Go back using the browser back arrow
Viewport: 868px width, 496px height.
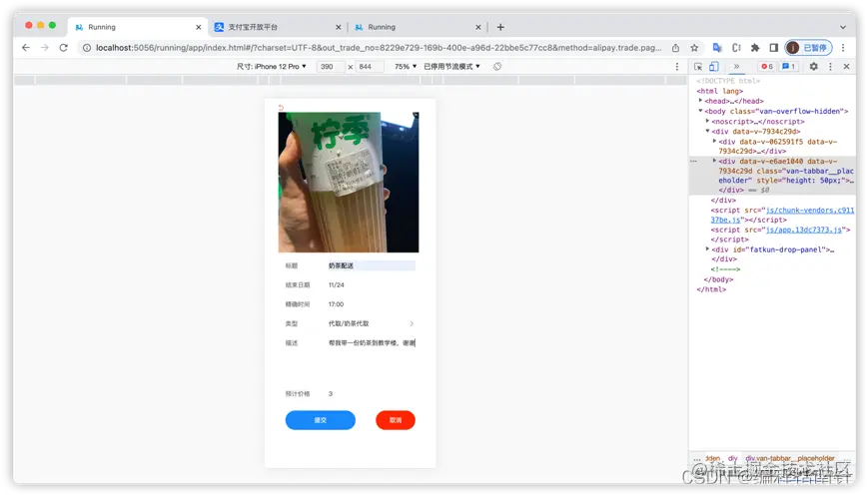coord(25,48)
